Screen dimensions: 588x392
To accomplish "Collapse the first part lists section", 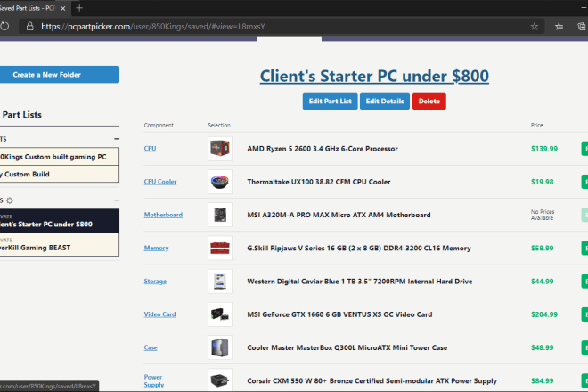I will [117, 139].
